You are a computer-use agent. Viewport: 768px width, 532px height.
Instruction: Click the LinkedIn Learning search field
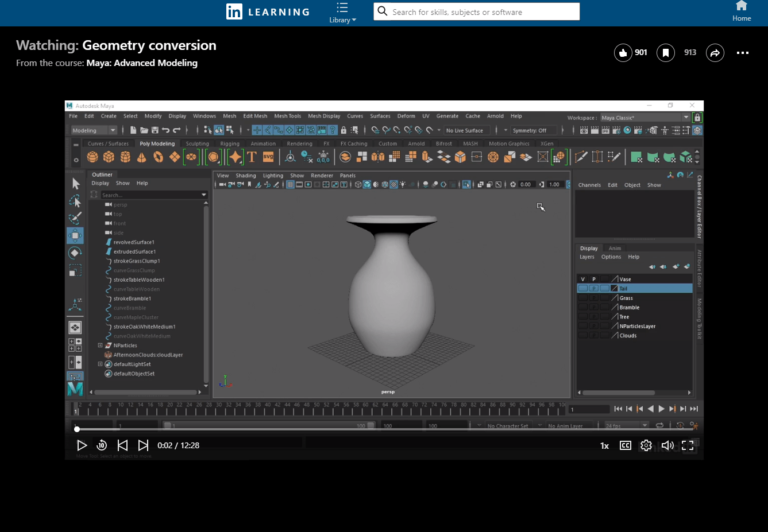(x=477, y=11)
